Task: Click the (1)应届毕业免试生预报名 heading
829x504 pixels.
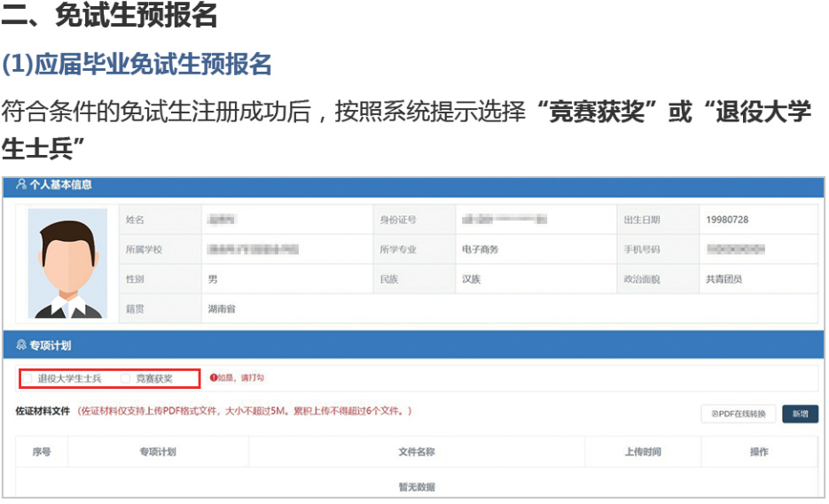Action: [x=136, y=64]
